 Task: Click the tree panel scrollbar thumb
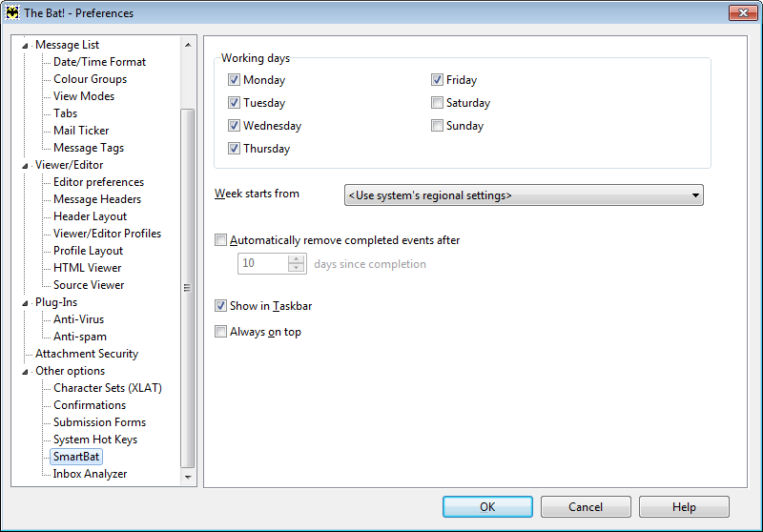pyautogui.click(x=187, y=287)
